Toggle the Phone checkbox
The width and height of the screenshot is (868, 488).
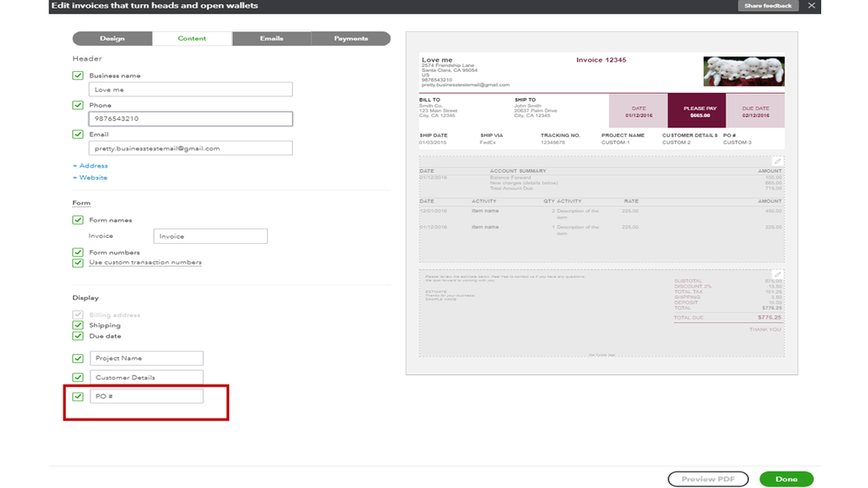pos(78,105)
